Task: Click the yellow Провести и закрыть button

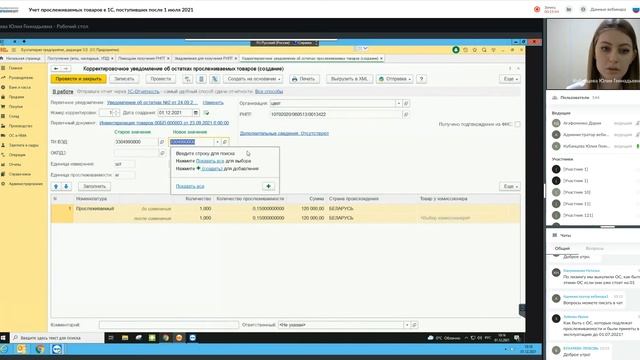Action: (79, 79)
